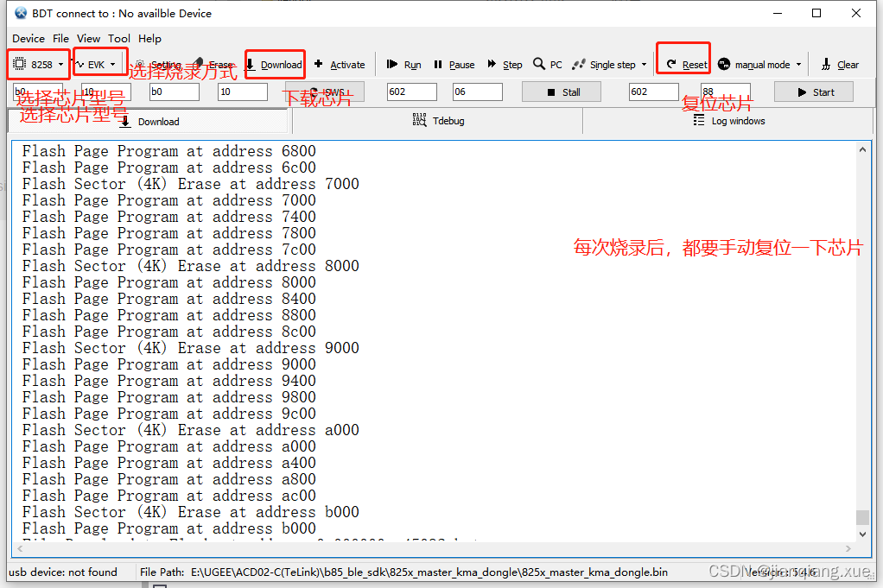The height and width of the screenshot is (588, 883).
Task: Click log line 'Program at address 6800'
Action: tap(169, 151)
